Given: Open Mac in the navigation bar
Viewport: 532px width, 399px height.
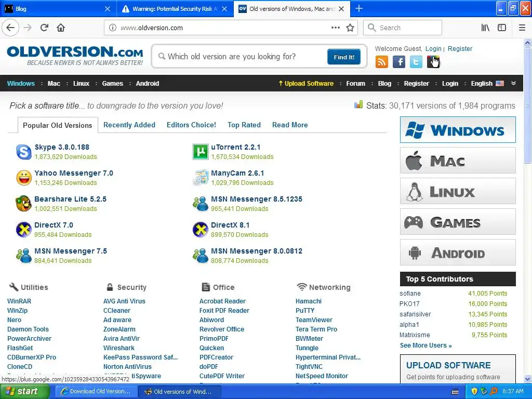Looking at the screenshot, I should [54, 84].
